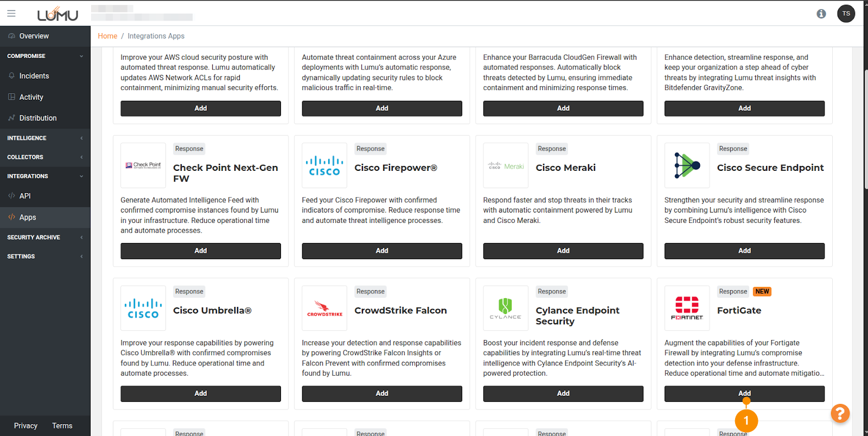Select API under Integrations
The width and height of the screenshot is (868, 436).
25,196
